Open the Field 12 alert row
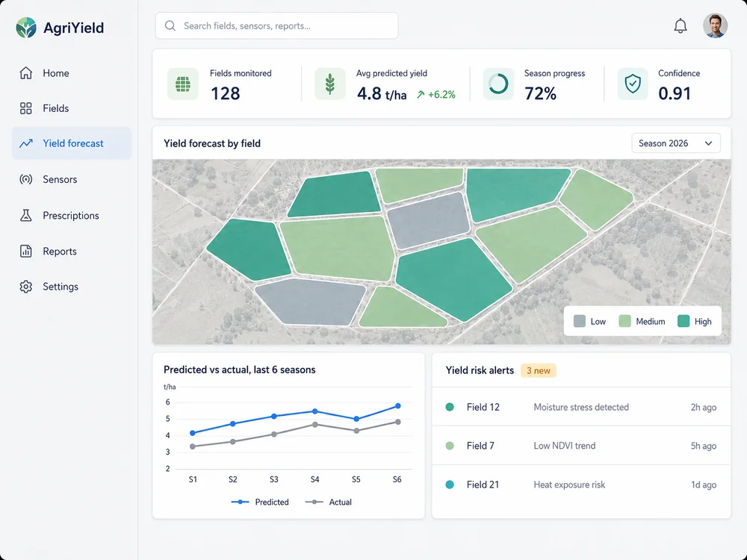This screenshot has height=560, width=747. pos(581,407)
